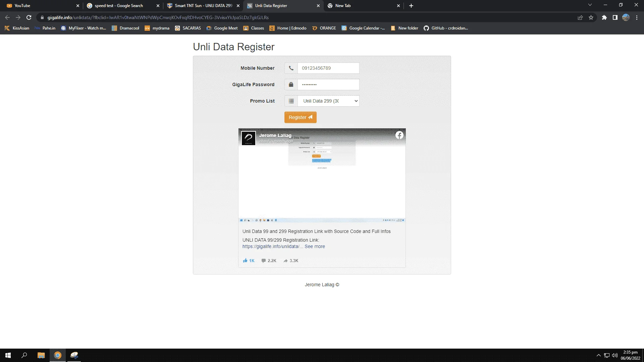Open Chrome three-dot menu
Image resolution: width=644 pixels, height=362 pixels.
click(637, 17)
